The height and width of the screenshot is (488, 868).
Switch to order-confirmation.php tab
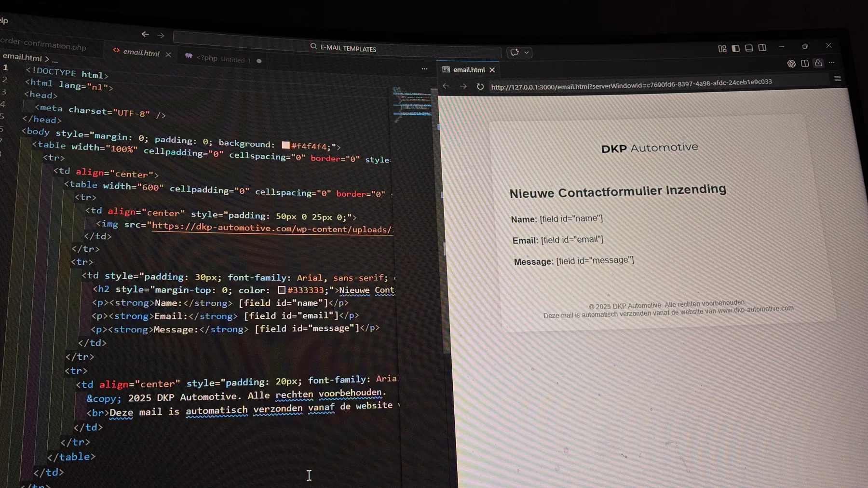[x=43, y=45]
